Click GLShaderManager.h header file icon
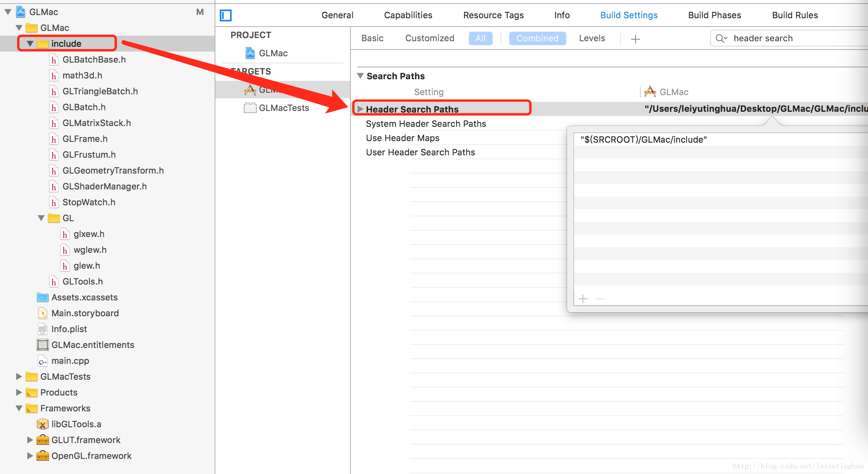This screenshot has width=868, height=474. (54, 187)
